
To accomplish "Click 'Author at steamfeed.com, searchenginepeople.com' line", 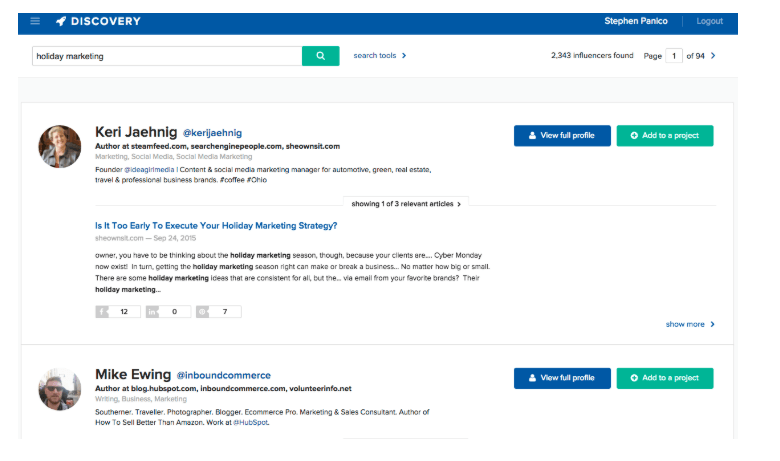I will click(x=217, y=146).
